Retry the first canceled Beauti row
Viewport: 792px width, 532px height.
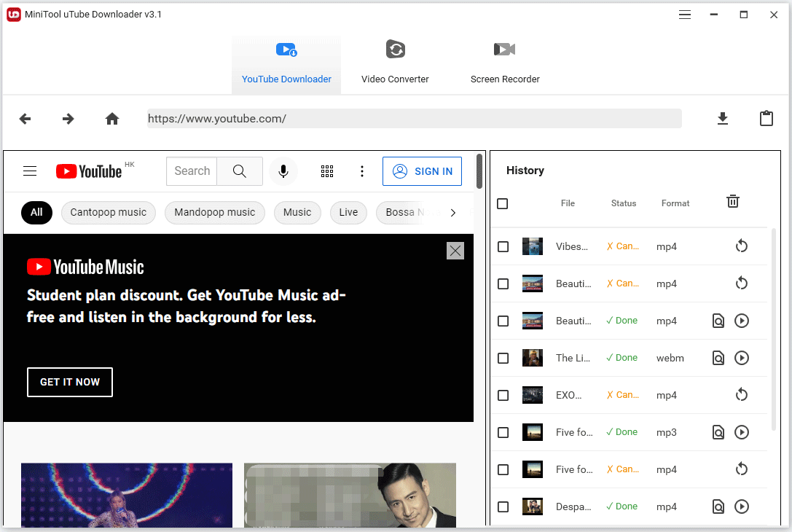coord(741,283)
